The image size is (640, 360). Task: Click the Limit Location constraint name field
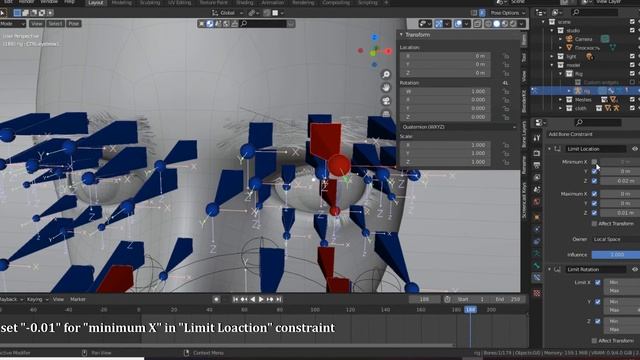pyautogui.click(x=596, y=149)
